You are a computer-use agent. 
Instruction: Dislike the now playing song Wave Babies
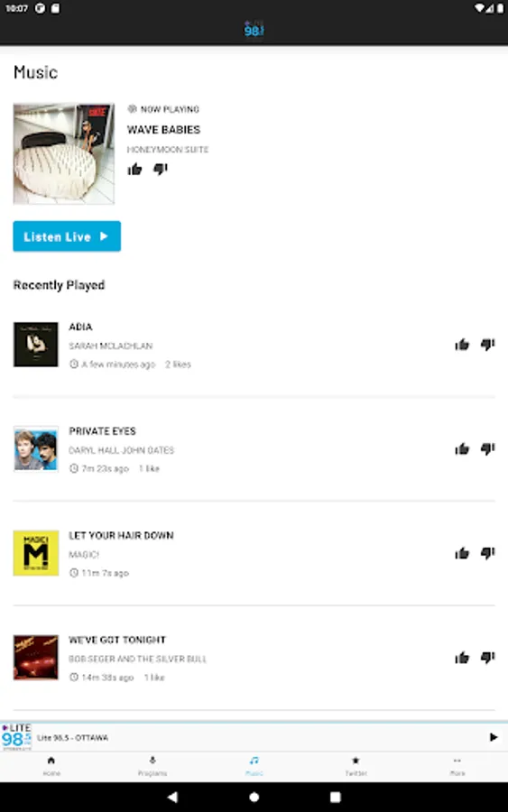161,169
